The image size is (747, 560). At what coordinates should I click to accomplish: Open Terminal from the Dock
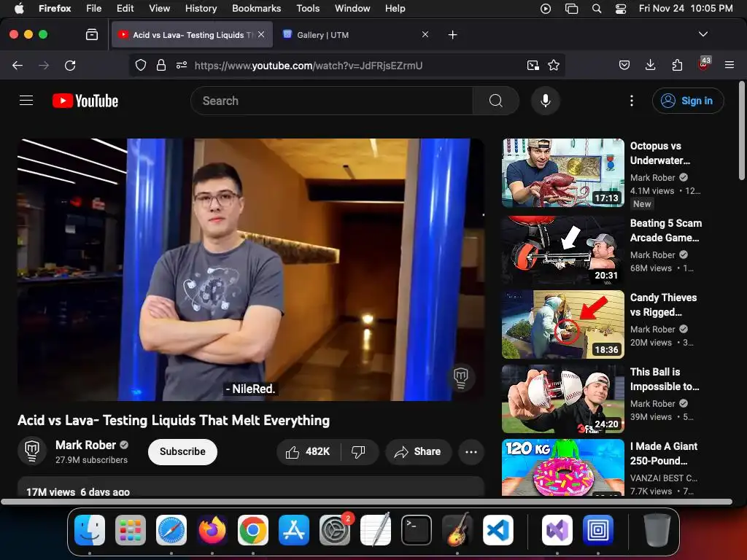[417, 530]
